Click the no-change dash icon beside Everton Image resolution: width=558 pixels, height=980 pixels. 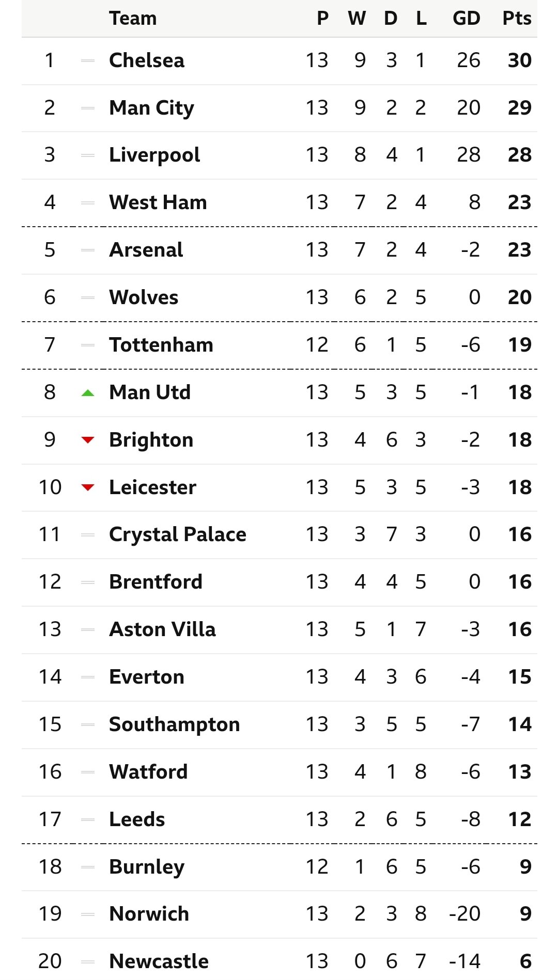pos(88,677)
